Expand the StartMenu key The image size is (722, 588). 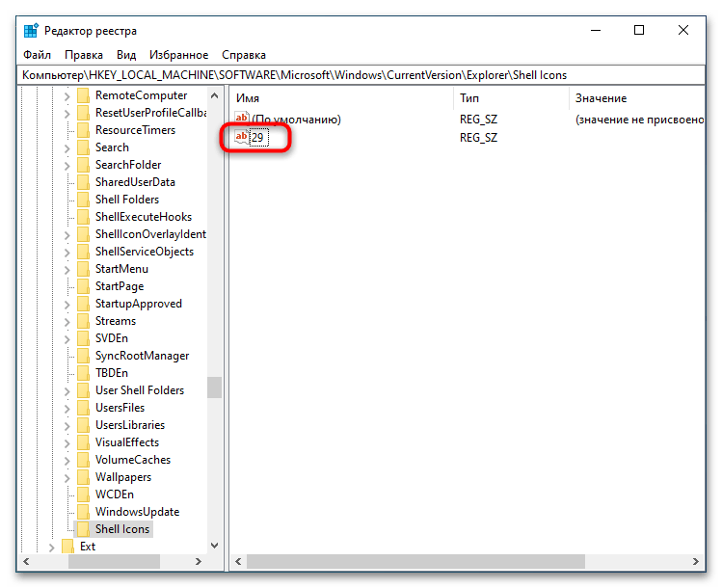67,269
